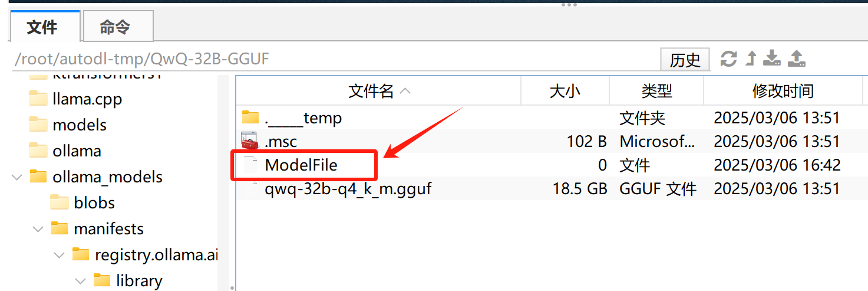Select manifests folder in the tree
Screen dimensions: 868x291
coord(108,229)
